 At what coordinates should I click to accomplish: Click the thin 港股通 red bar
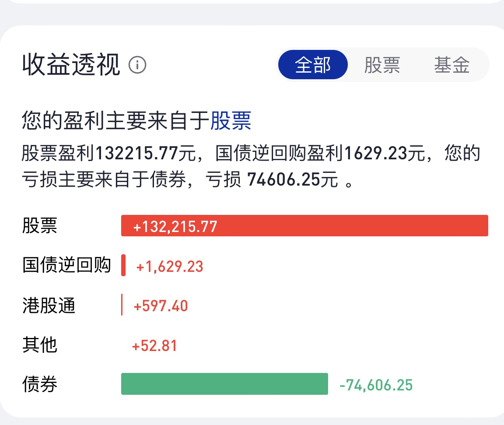click(x=122, y=305)
